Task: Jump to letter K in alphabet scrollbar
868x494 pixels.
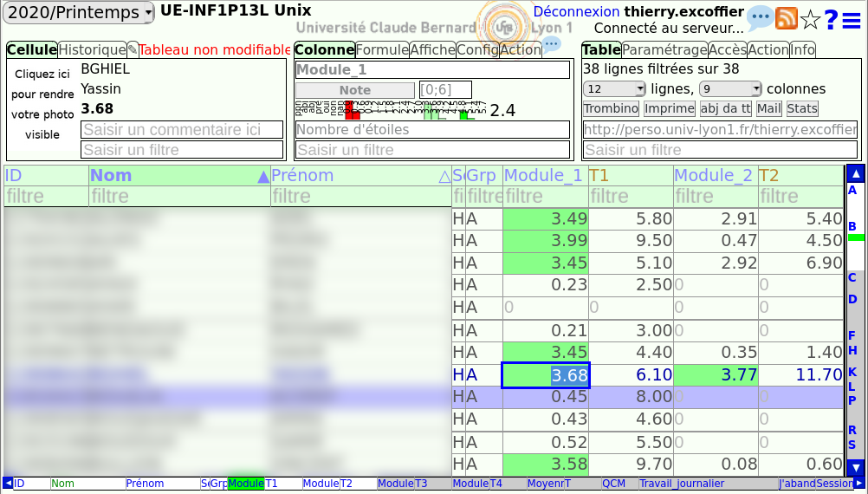Action: (852, 372)
